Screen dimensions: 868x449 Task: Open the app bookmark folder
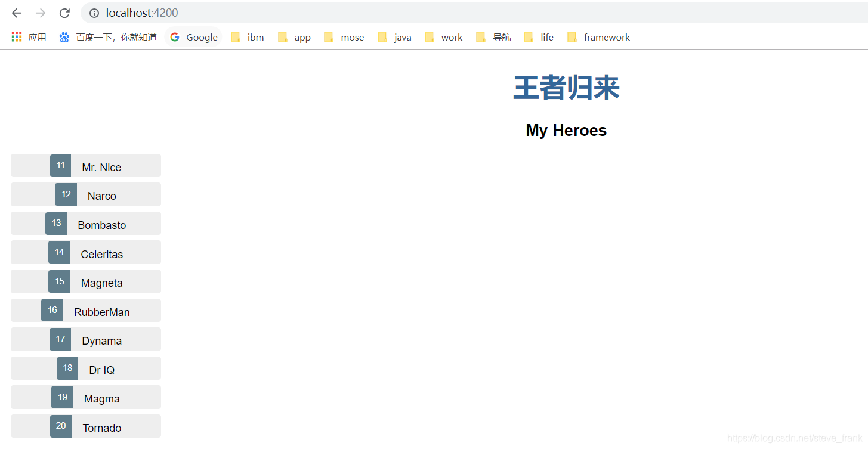tap(295, 37)
